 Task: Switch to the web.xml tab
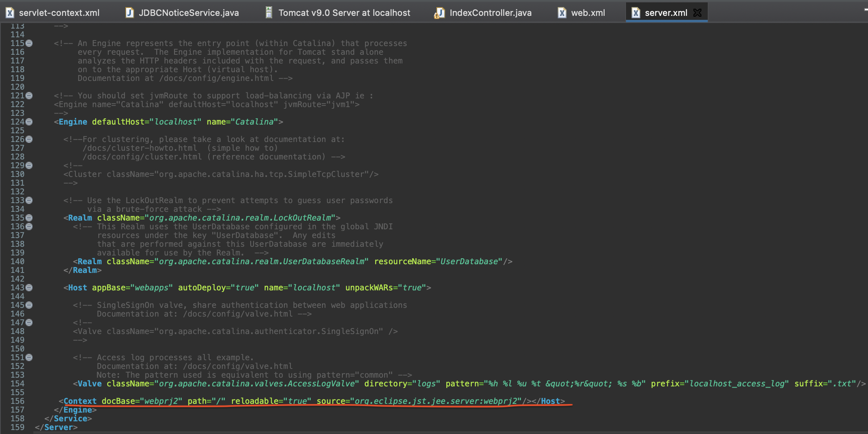pos(588,13)
